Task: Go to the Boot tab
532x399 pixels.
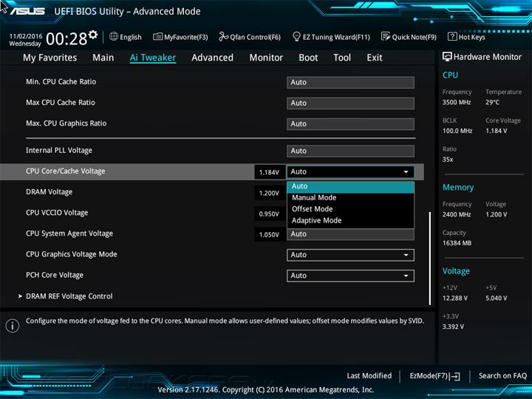Action: [x=308, y=58]
